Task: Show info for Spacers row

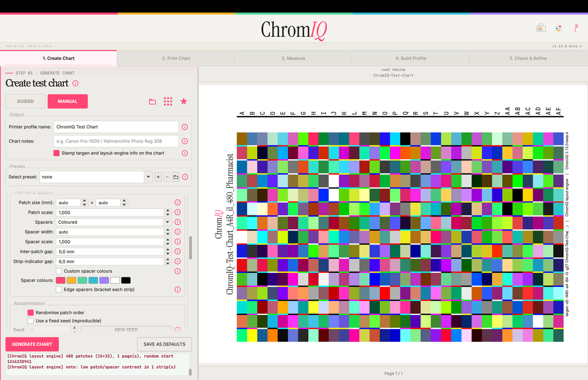Action: click(178, 222)
